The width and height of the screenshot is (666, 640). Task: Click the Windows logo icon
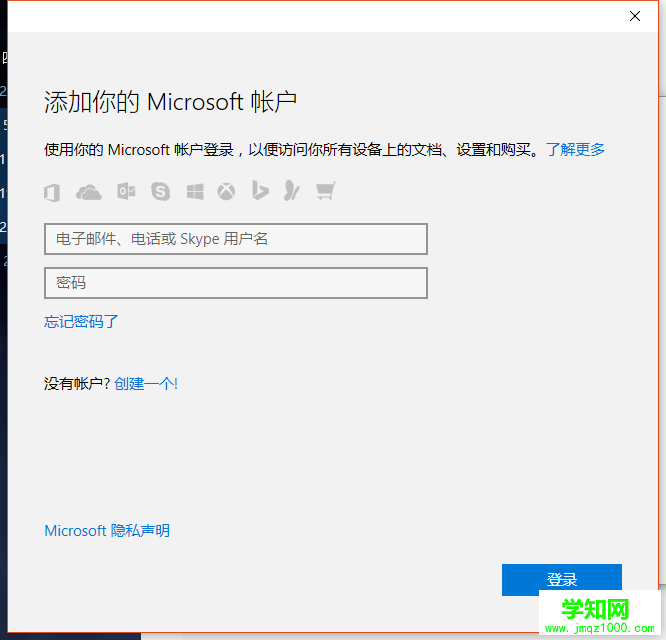tap(195, 192)
